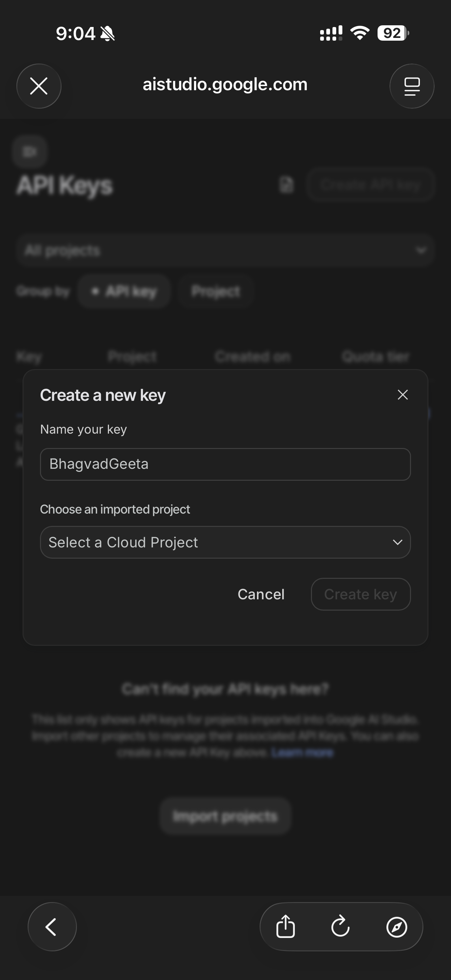451x980 pixels.
Task: Focus the key name field containing BhagvadGeeta
Action: [225, 464]
